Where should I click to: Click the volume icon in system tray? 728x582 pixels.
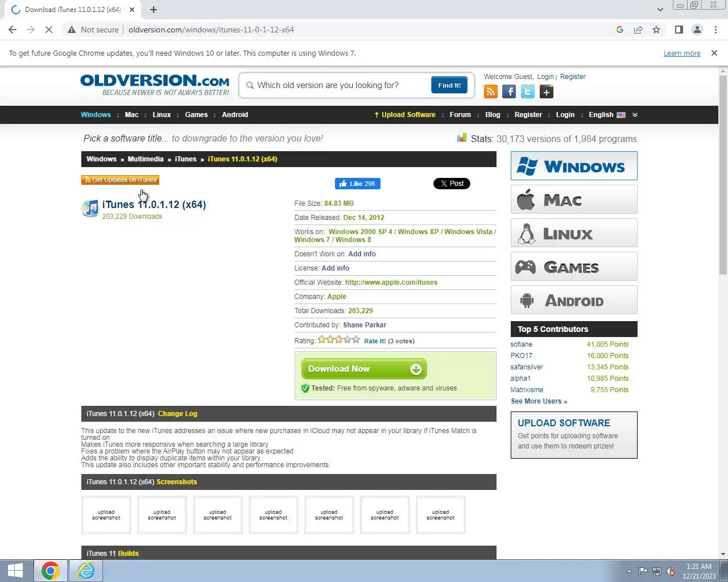[671, 571]
